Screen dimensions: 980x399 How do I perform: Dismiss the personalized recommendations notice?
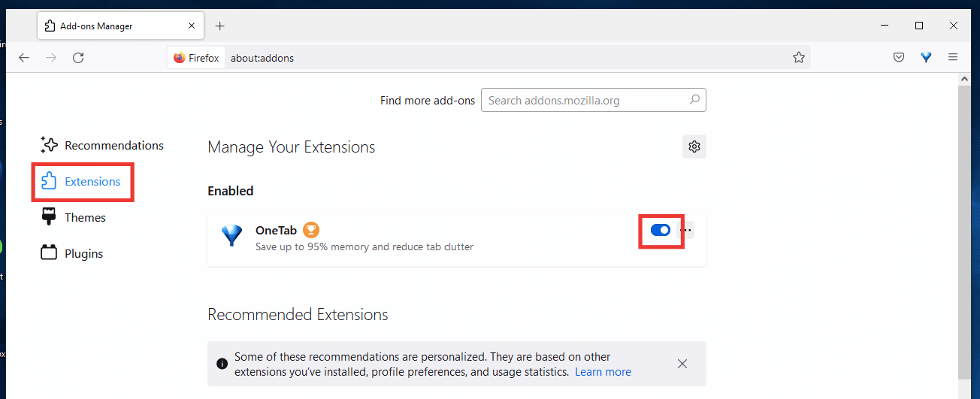tap(682, 364)
